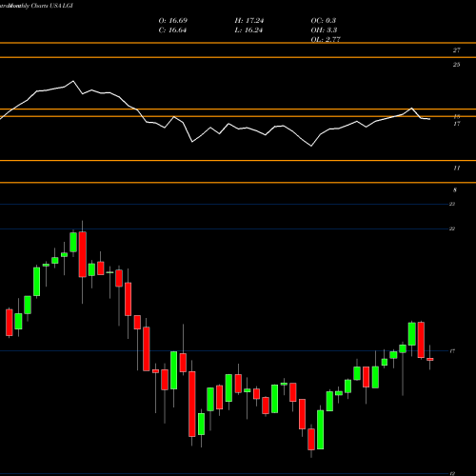Select the open value 'O: 16.69'
Viewport: 476px width, 476px height.
(x=173, y=20)
